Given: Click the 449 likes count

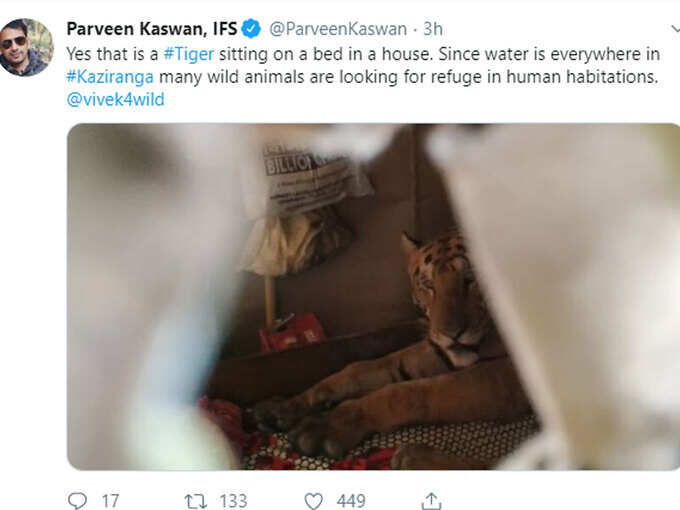Looking at the screenshot, I should (x=351, y=501).
